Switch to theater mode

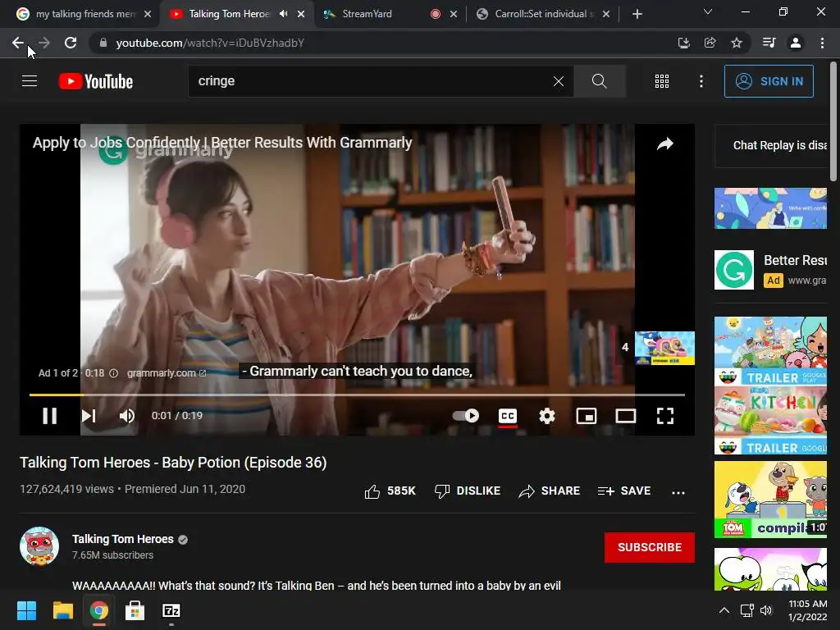click(x=626, y=416)
